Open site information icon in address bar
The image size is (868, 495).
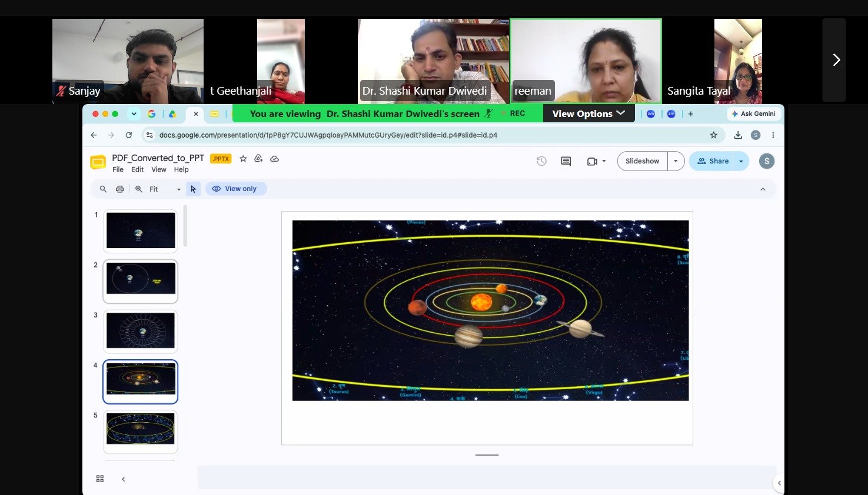pos(149,135)
